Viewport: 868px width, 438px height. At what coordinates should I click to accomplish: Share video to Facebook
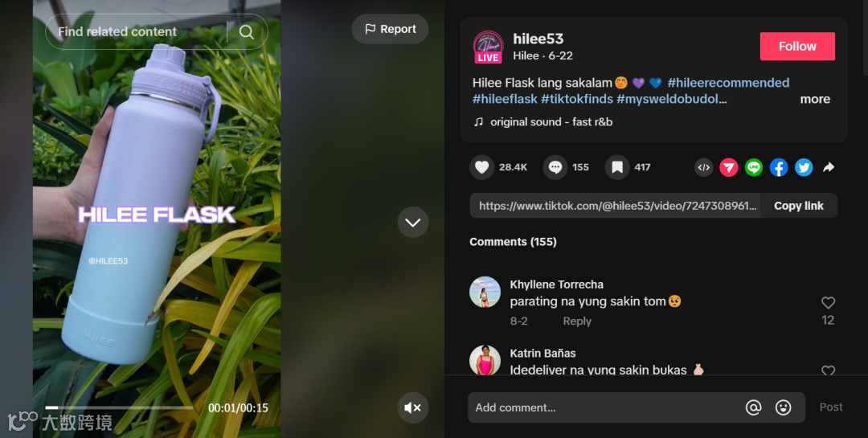tap(778, 167)
